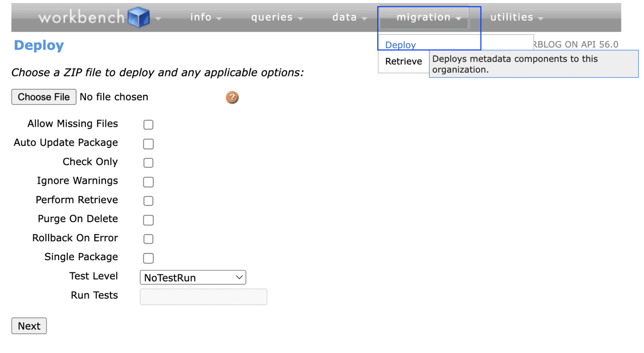Screen dimensions: 644x353
Task: Check the Purge On Delete option
Action: pos(148,220)
